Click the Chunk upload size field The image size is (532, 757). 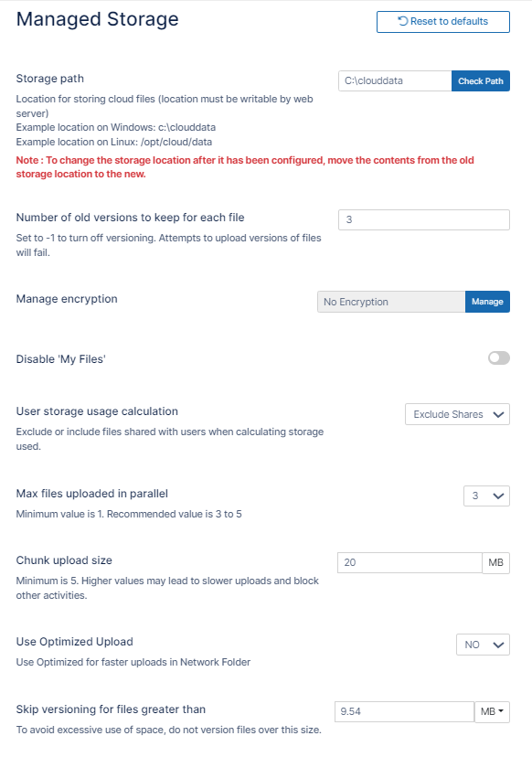[x=410, y=562]
